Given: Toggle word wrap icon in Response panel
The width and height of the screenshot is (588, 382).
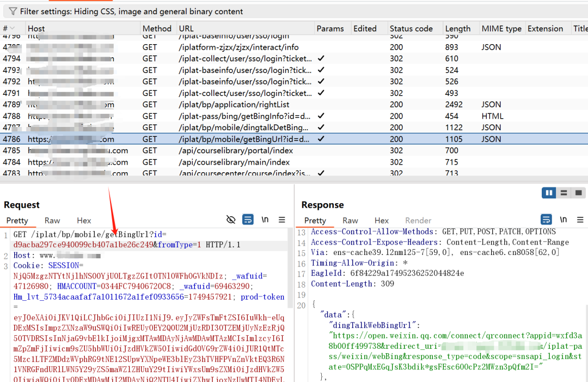Looking at the screenshot, I should [x=546, y=220].
